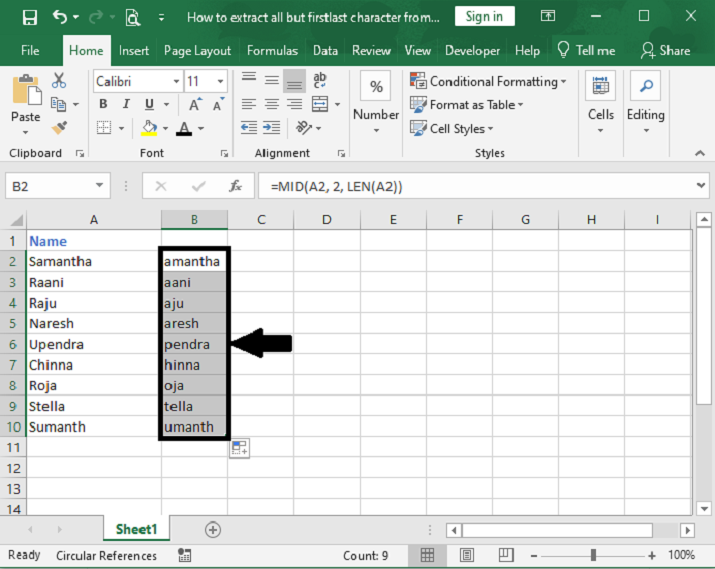715x569 pixels.
Task: Click the Insert Function fx icon
Action: 236,187
